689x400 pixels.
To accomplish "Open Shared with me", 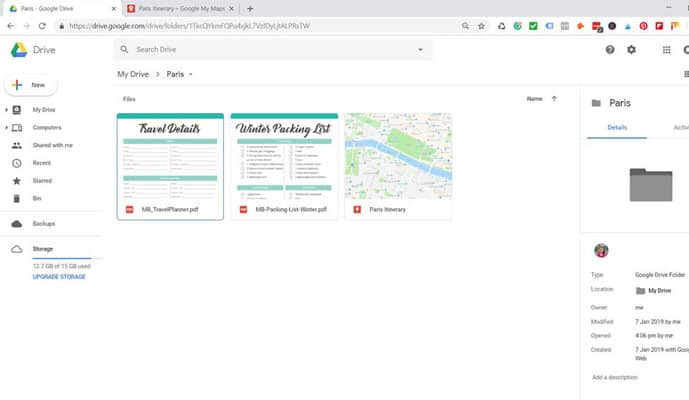I will pyautogui.click(x=52, y=145).
